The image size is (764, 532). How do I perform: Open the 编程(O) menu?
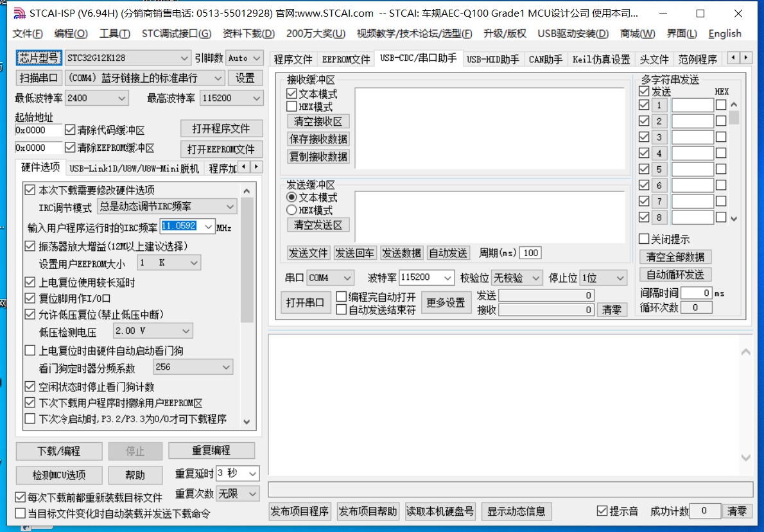tap(71, 33)
